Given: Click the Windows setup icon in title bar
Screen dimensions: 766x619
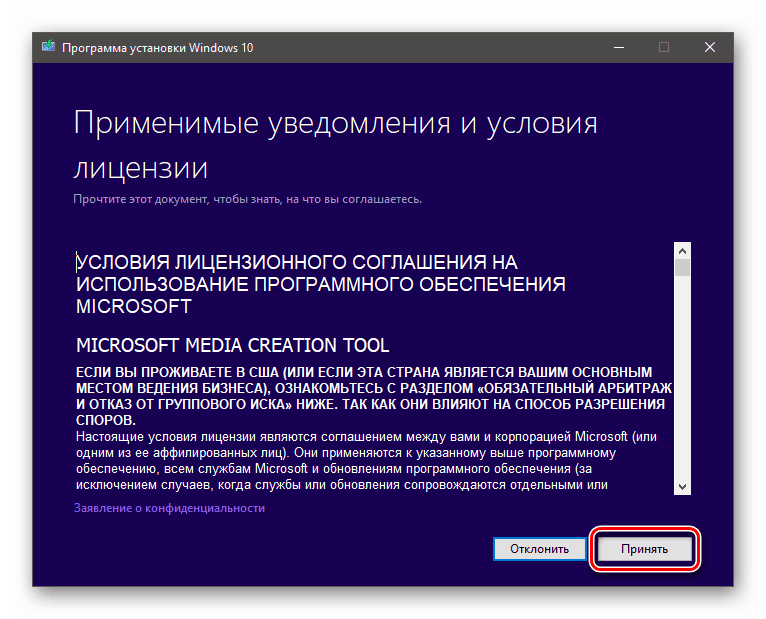Looking at the screenshot, I should click(48, 47).
